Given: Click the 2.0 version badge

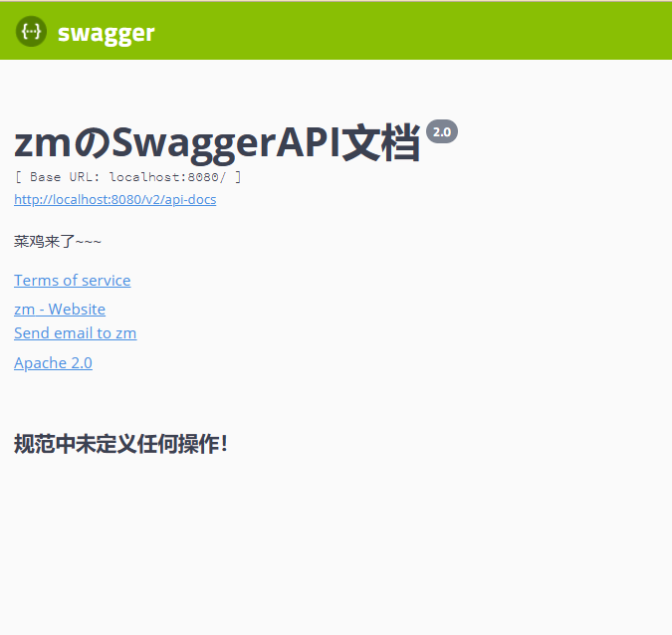Looking at the screenshot, I should click(x=442, y=131).
